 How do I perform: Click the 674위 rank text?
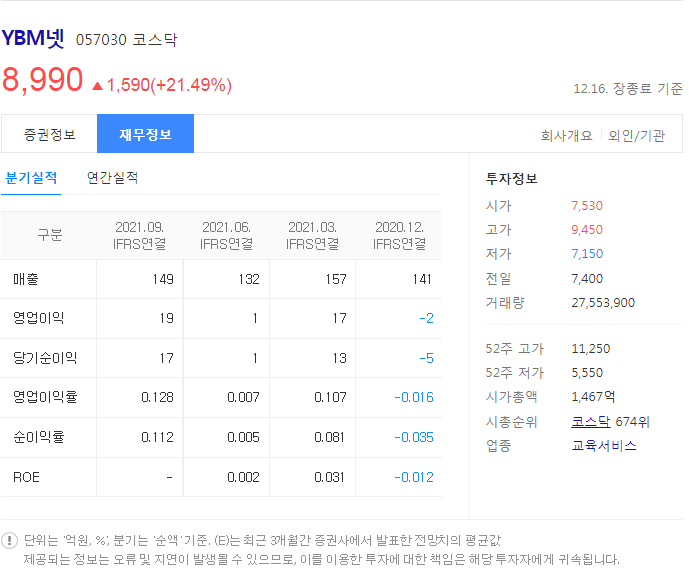coord(632,422)
